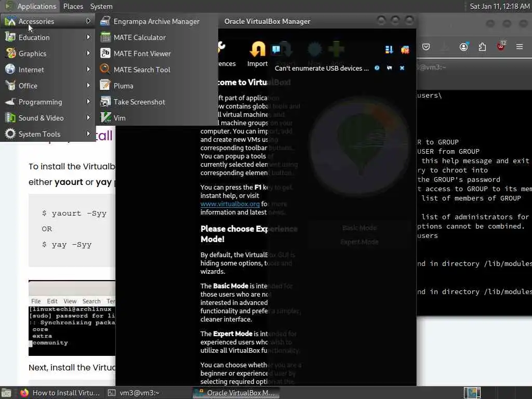Open Firefox extensions puzzle icon

[482, 47]
